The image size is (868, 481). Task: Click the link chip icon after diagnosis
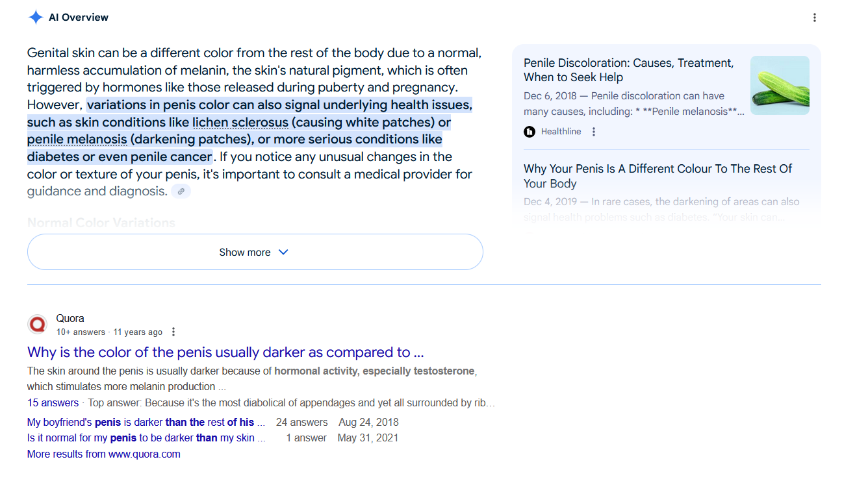(181, 191)
